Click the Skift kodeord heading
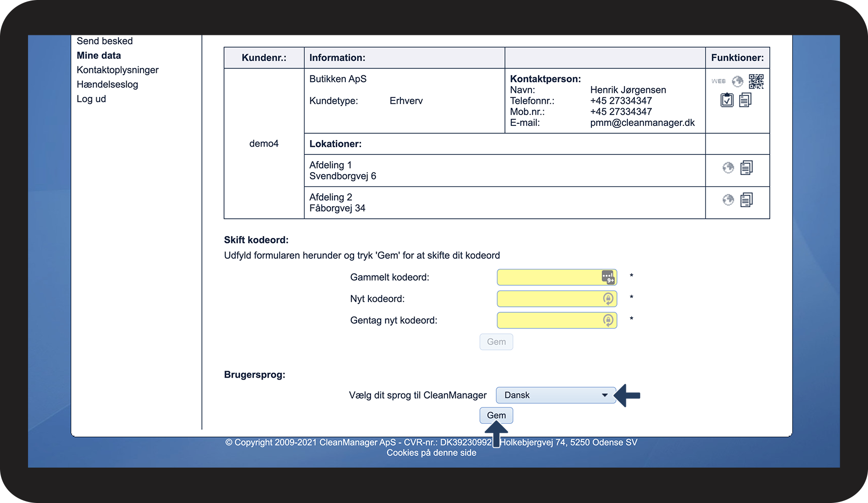This screenshot has height=503, width=868. (256, 240)
